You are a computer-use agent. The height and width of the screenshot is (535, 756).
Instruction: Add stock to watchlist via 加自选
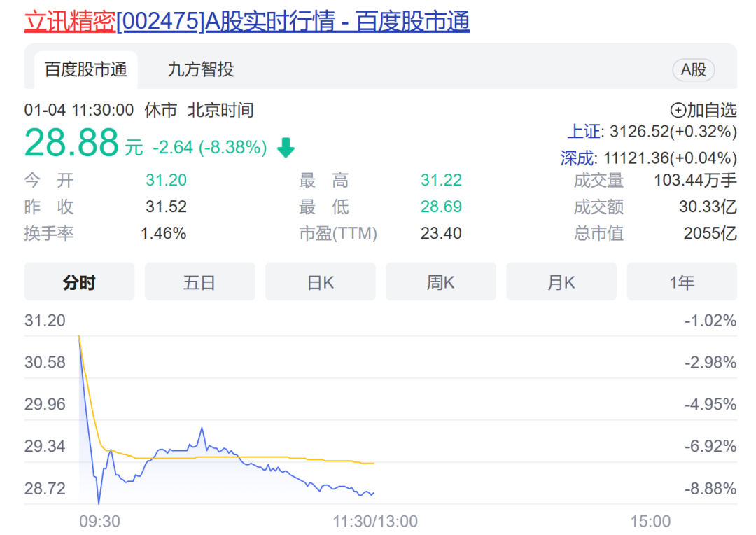(x=703, y=110)
